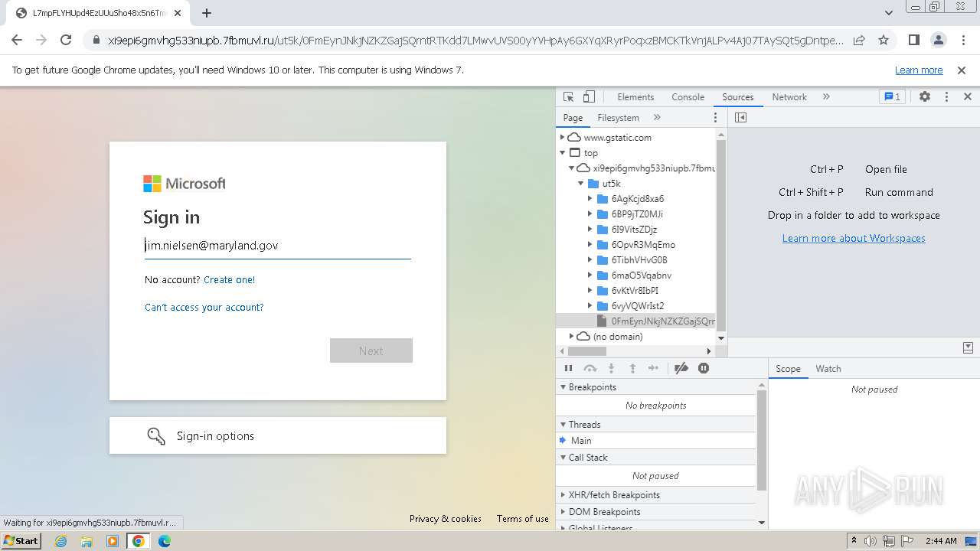Viewport: 980px width, 551px height.
Task: Open the Windows Start menu
Action: tap(21, 541)
